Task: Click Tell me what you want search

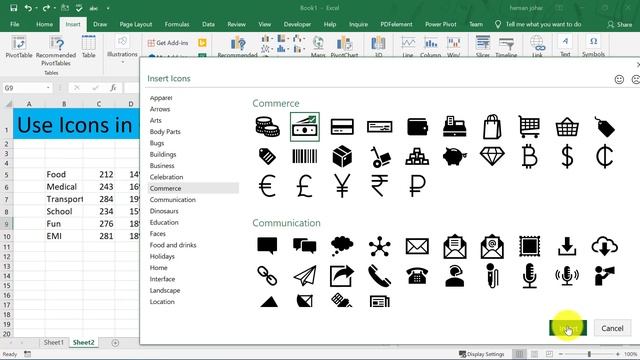Action: pos(539,24)
